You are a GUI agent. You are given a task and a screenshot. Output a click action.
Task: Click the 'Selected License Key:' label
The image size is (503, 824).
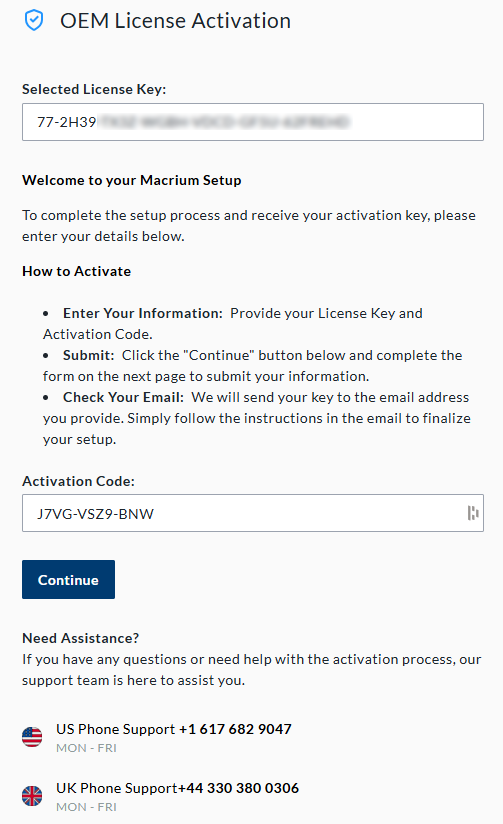point(94,89)
